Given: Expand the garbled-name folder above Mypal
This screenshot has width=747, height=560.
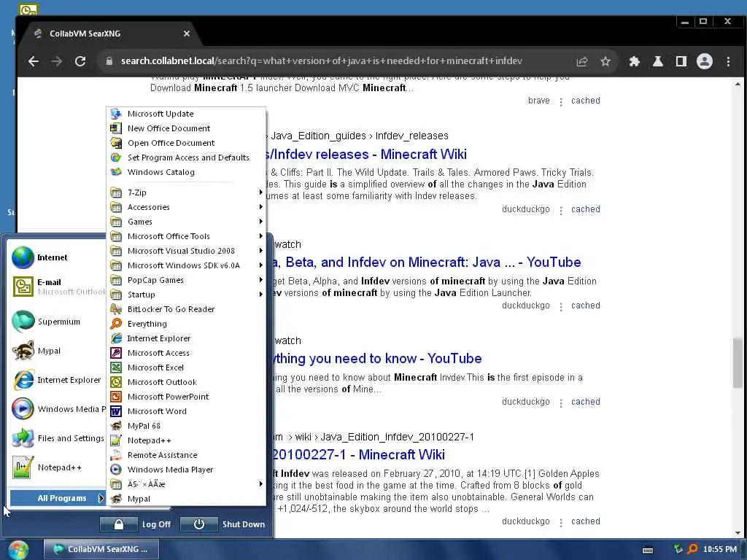Looking at the screenshot, I should pyautogui.click(x=186, y=484).
